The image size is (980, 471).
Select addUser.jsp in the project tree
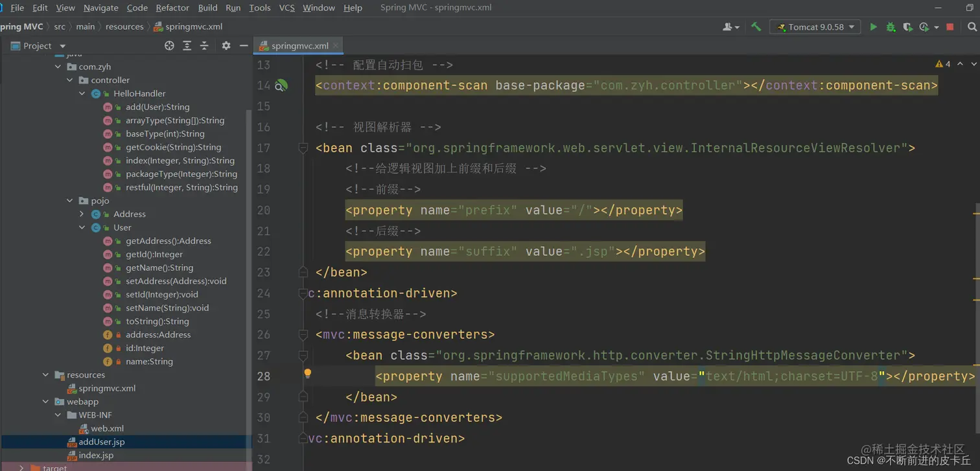point(102,442)
